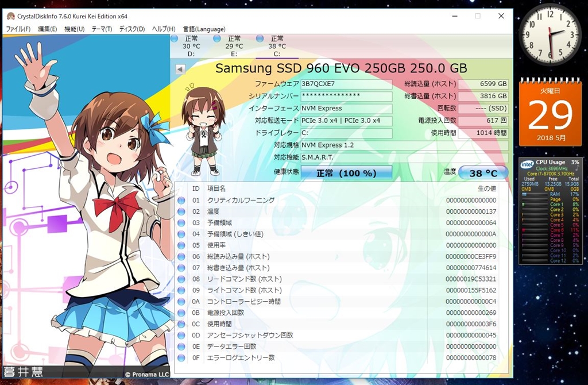Click the blue dot on row 06

pos(181,257)
